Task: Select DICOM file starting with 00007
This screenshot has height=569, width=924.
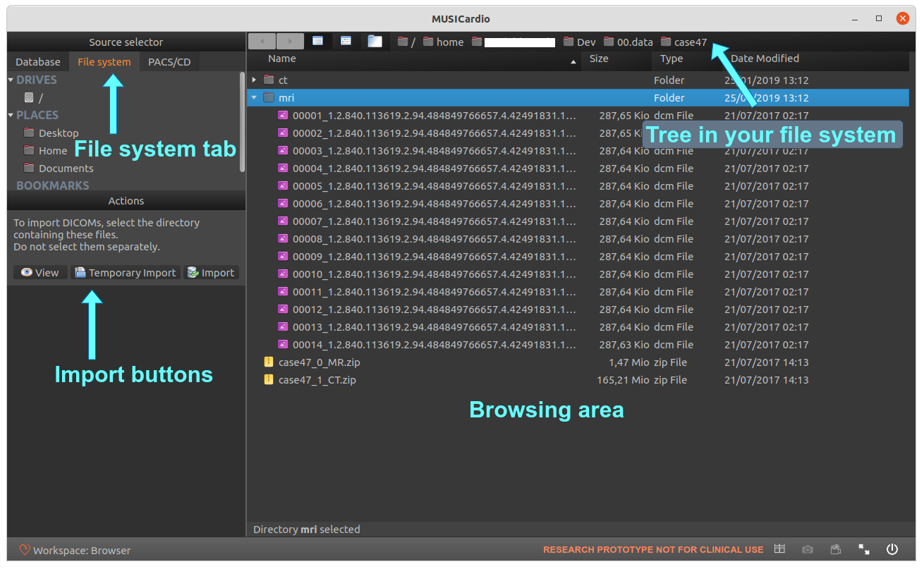Action: [578, 221]
